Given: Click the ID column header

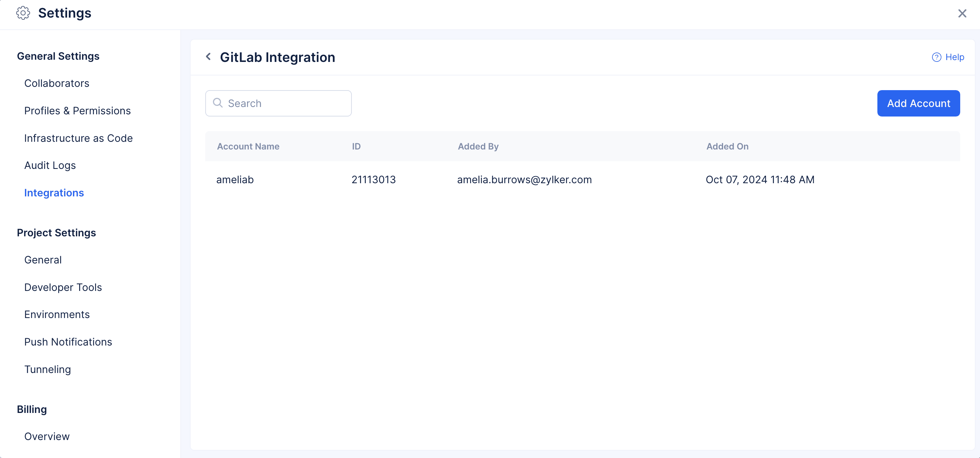Looking at the screenshot, I should tap(356, 147).
